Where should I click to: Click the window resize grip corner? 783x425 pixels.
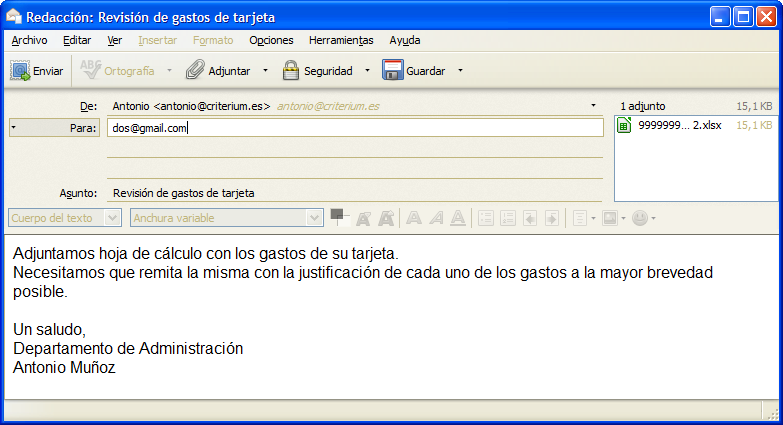click(x=773, y=414)
